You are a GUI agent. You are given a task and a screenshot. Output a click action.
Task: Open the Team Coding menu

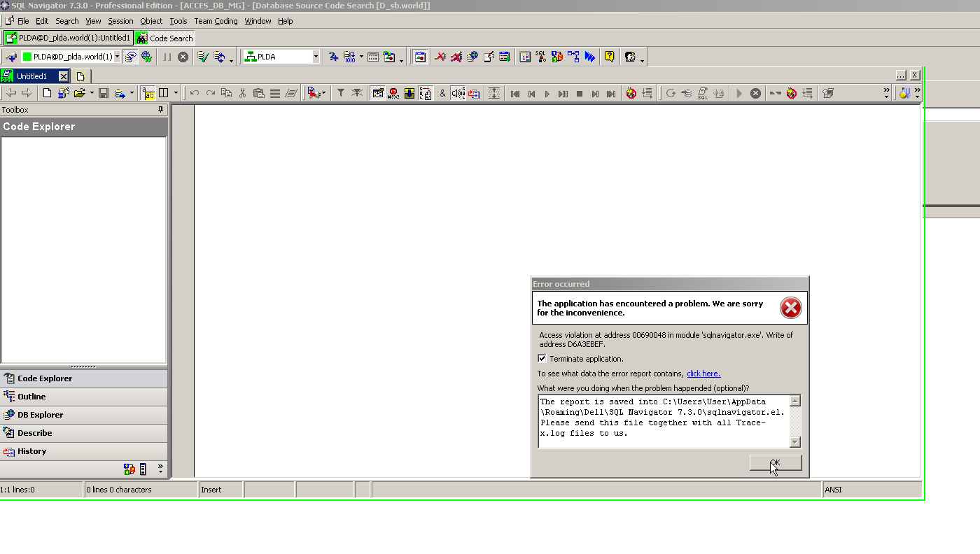pos(216,21)
